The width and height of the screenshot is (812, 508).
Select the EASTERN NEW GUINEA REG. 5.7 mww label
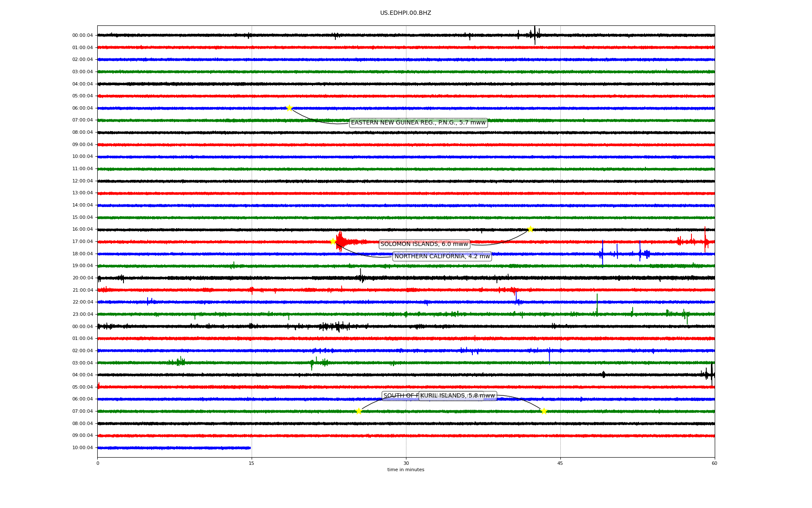[418, 123]
